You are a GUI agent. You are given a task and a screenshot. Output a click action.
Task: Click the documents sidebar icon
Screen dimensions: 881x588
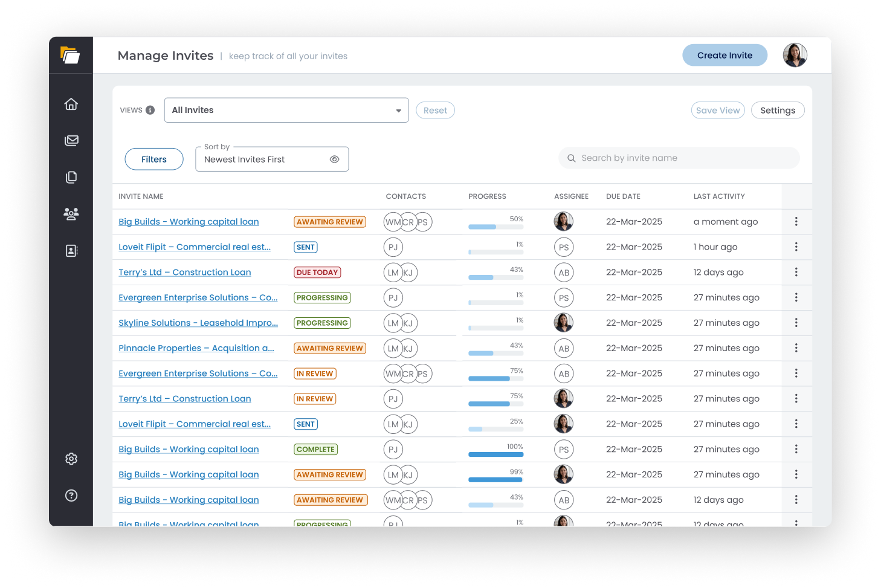pos(71,177)
